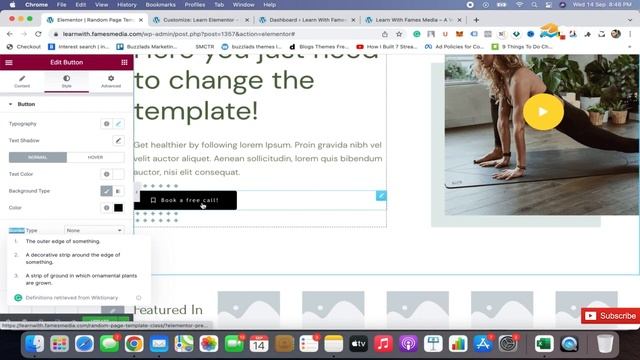Click the Book a free call button

pyautogui.click(x=185, y=200)
